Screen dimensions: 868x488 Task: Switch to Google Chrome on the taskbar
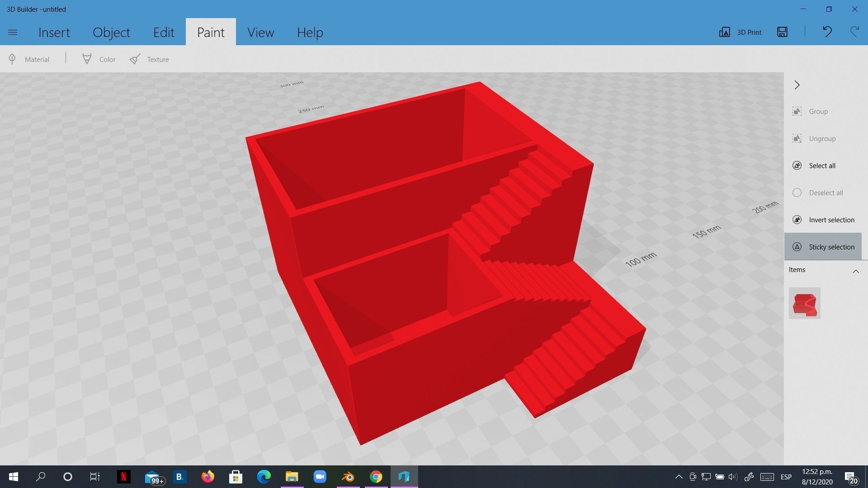coord(376,477)
